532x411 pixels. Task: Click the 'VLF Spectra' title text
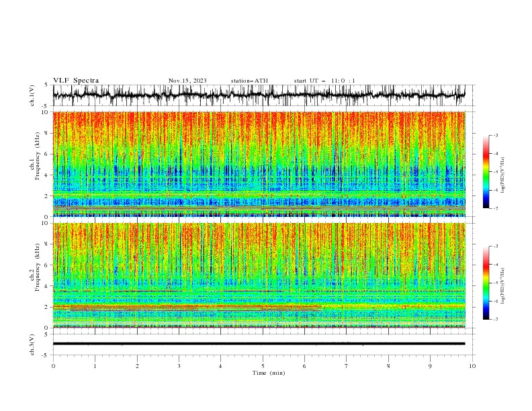tap(76, 81)
